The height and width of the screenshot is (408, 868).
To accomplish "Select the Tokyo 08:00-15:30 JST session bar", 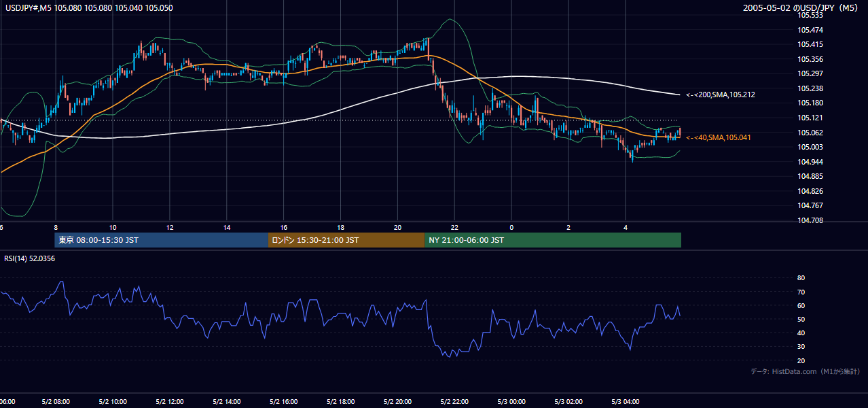I will 162,240.
